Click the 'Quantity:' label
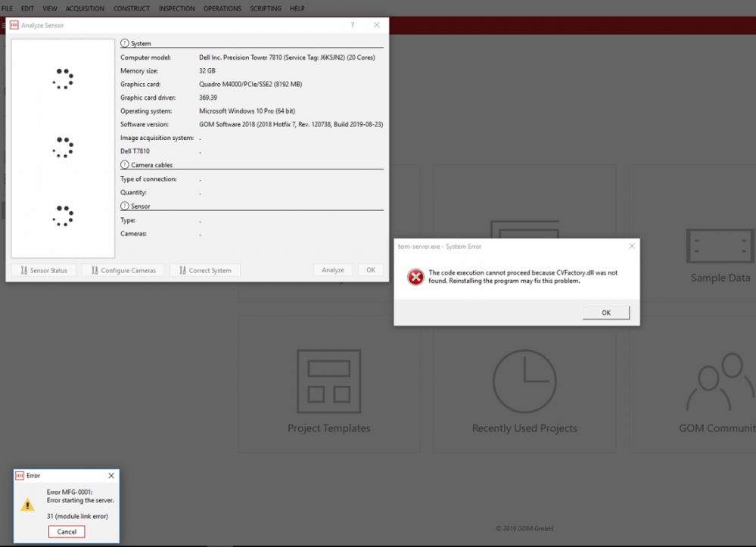The width and height of the screenshot is (756, 547). [x=133, y=192]
